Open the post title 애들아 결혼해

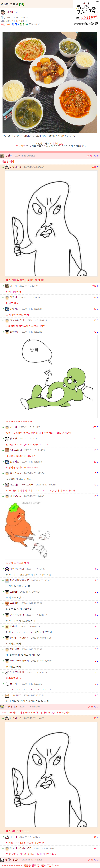pyautogui.click(x=10, y=4)
